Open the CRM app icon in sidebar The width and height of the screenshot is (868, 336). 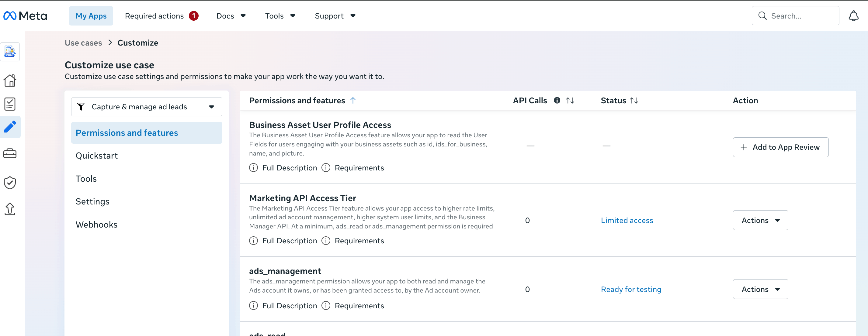10,52
